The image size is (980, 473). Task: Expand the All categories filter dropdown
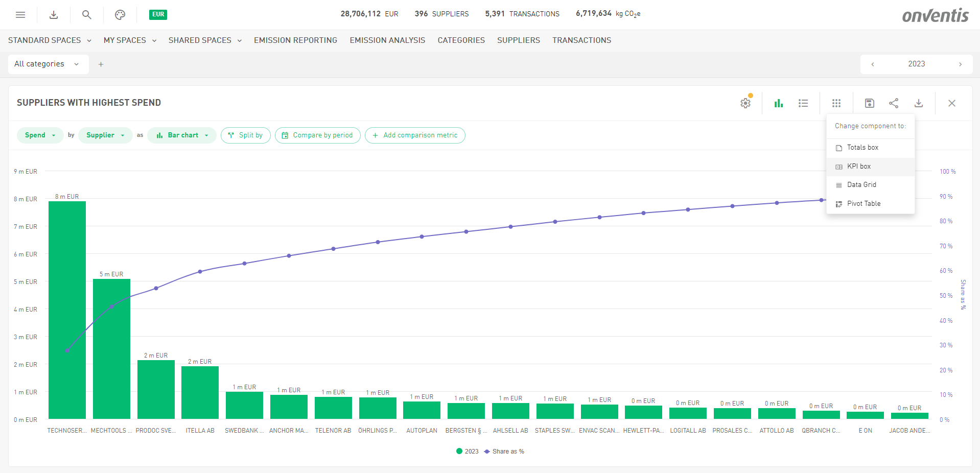47,64
